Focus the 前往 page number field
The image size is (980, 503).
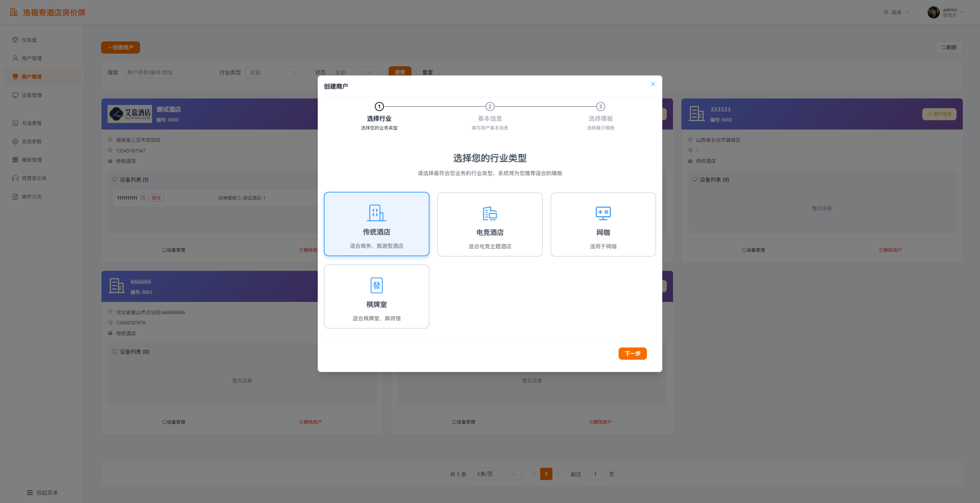pyautogui.click(x=595, y=474)
